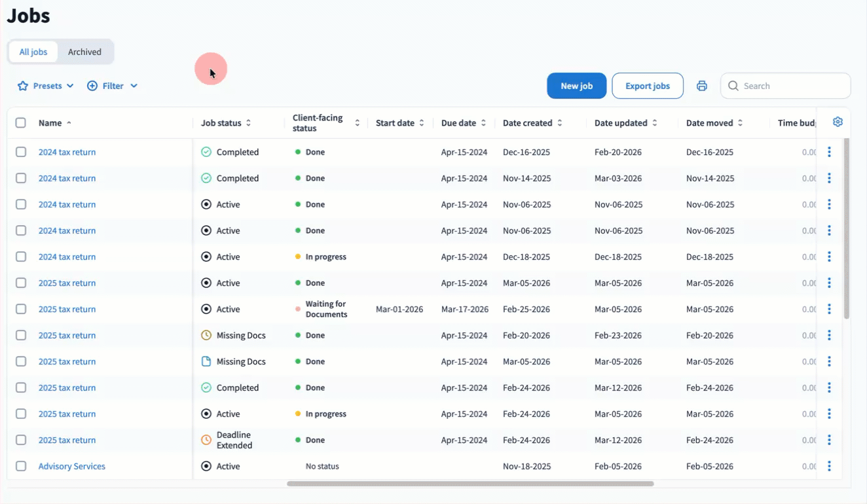Viewport: 867px width, 504px height.
Task: Sort by Date created column header
Action: (528, 123)
